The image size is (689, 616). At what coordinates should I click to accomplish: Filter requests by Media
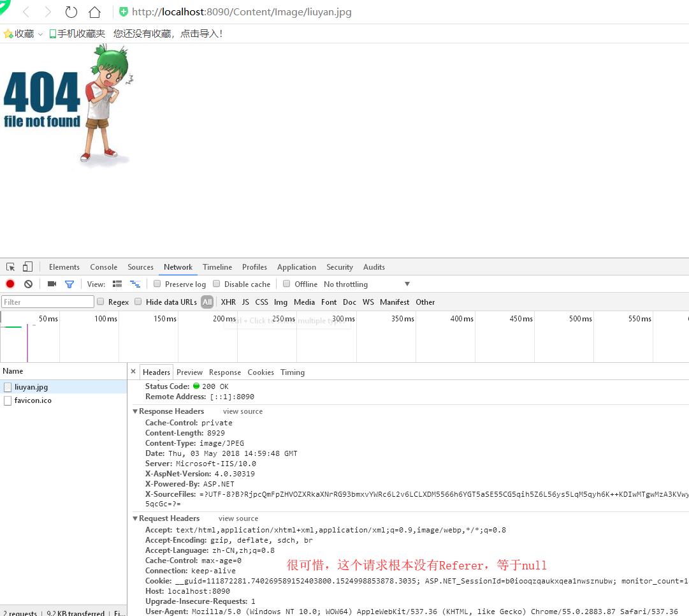point(304,302)
